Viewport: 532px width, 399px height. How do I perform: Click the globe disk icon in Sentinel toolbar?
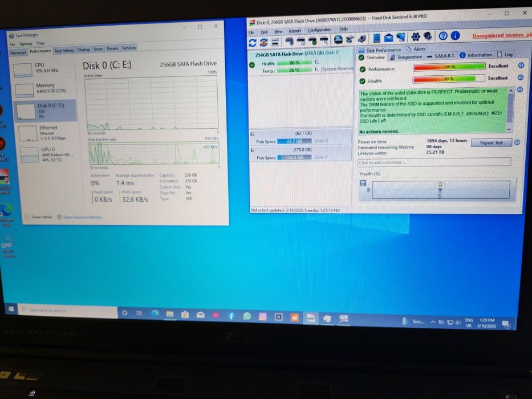pyautogui.click(x=338, y=40)
